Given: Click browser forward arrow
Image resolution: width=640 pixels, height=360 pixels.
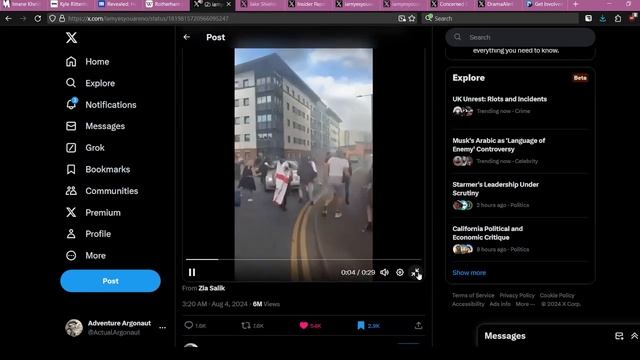Looking at the screenshot, I should [x=23, y=18].
